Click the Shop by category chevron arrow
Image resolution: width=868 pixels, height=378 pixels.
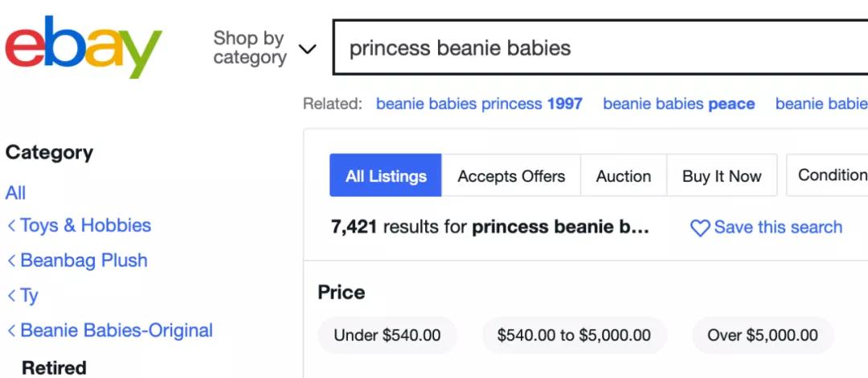pos(307,49)
